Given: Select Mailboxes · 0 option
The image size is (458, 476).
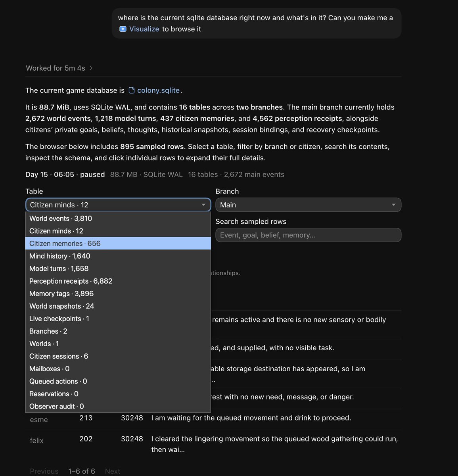Looking at the screenshot, I should pos(118,369).
